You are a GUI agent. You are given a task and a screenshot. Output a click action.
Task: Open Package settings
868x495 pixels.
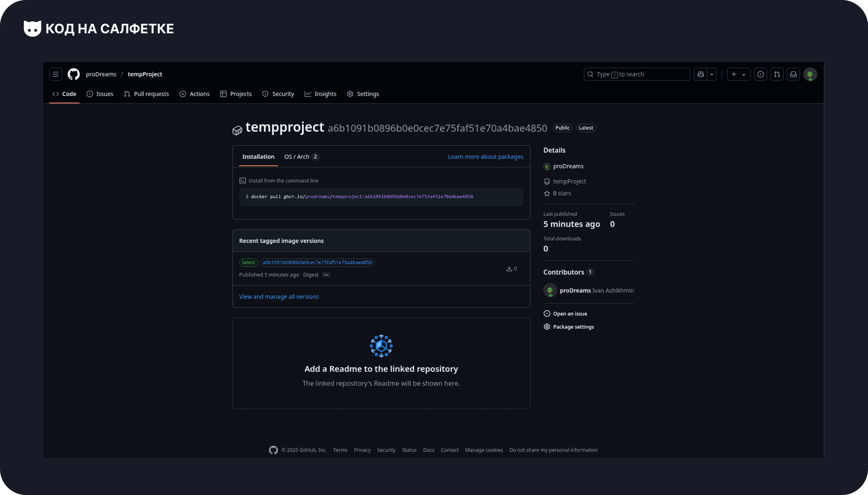point(569,327)
